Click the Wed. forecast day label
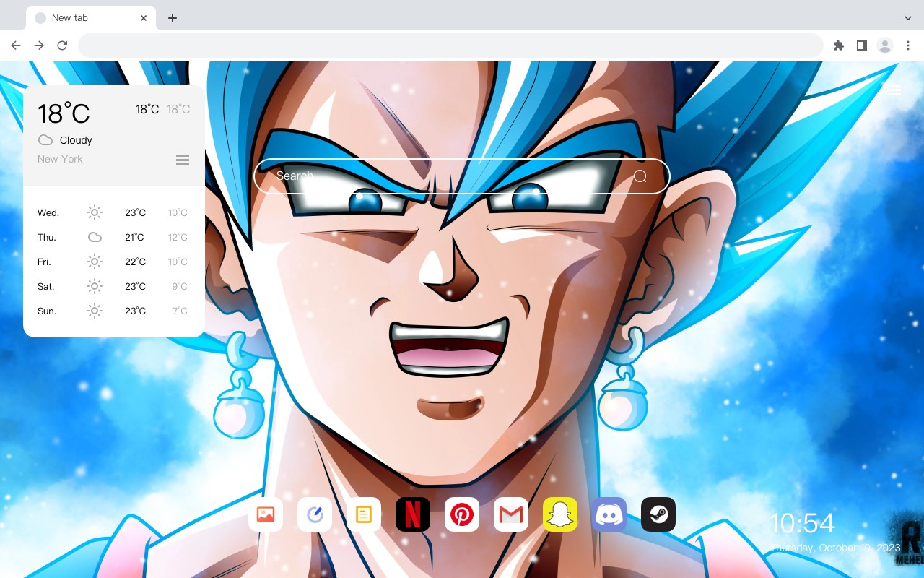Image resolution: width=924 pixels, height=578 pixels. coord(48,213)
